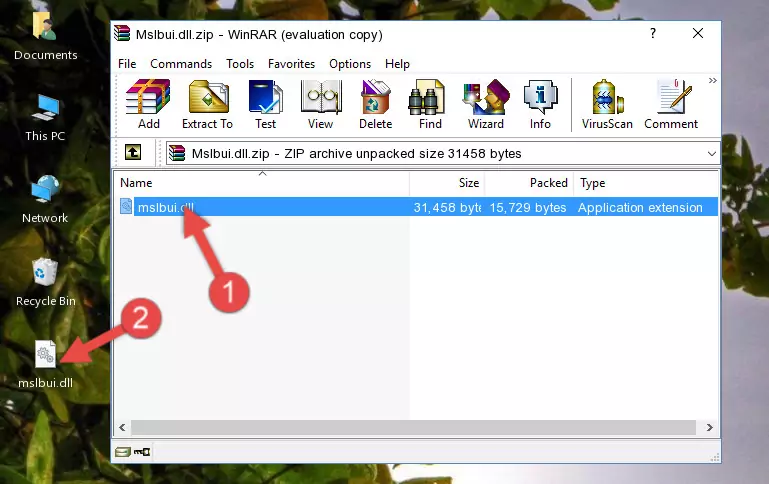Click the password key icon in status bar
The height and width of the screenshot is (484, 769).
pos(142,452)
